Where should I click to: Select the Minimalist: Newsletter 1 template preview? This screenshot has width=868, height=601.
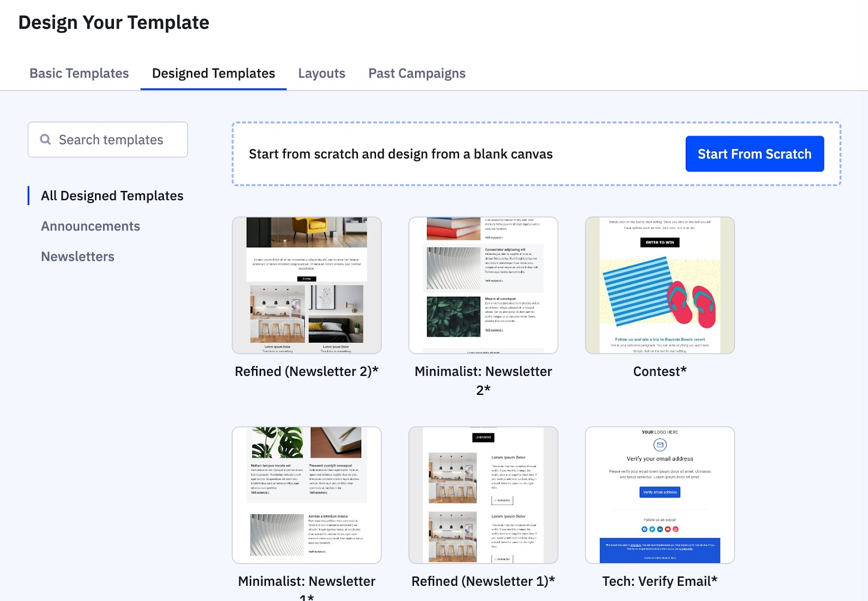[307, 494]
